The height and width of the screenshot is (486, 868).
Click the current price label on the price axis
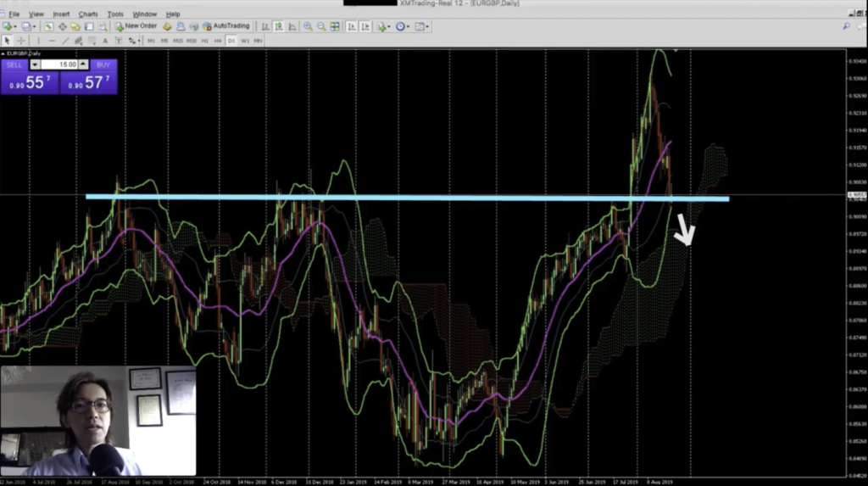857,194
